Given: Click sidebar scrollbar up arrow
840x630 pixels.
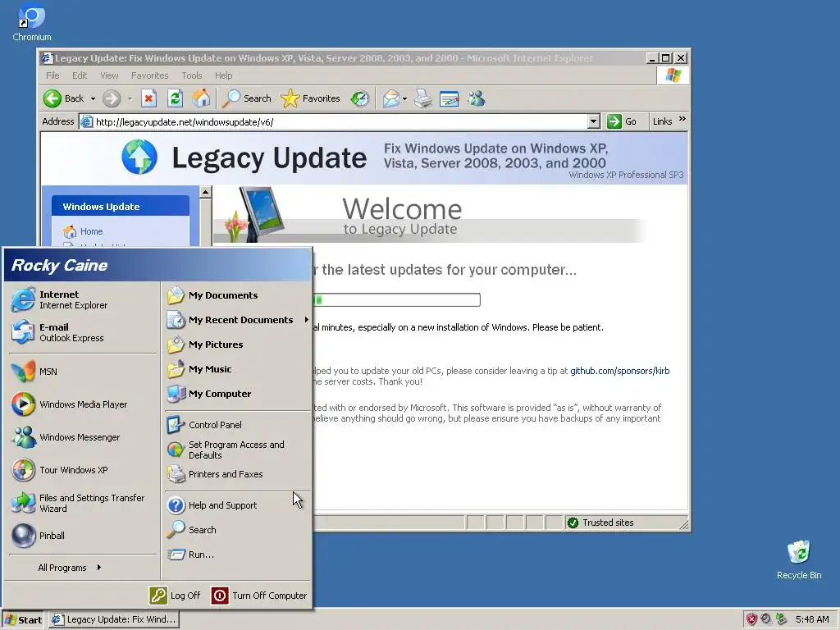Looking at the screenshot, I should [x=206, y=192].
